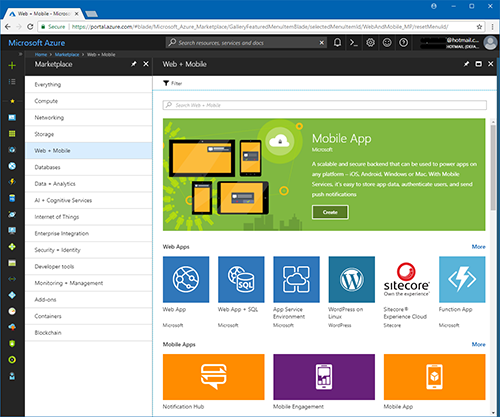Screen dimensions: 500x417
Task: Open Azure Active Directory blue diamond icon
Action: (12, 295)
